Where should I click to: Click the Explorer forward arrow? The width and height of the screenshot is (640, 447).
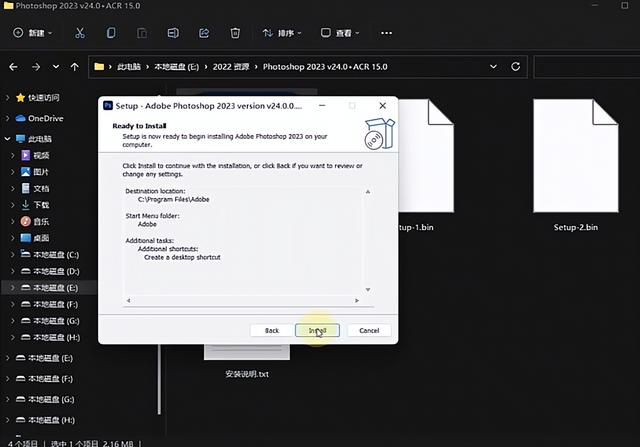tap(36, 67)
